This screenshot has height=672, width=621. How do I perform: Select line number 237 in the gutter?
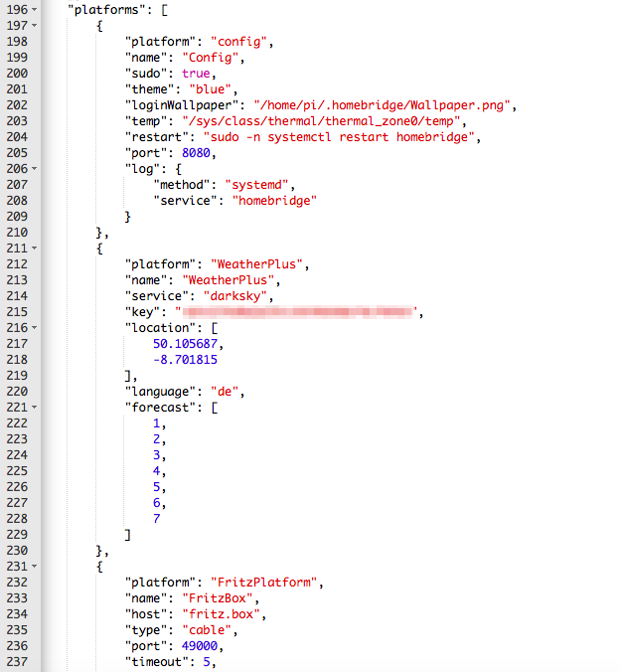17,662
